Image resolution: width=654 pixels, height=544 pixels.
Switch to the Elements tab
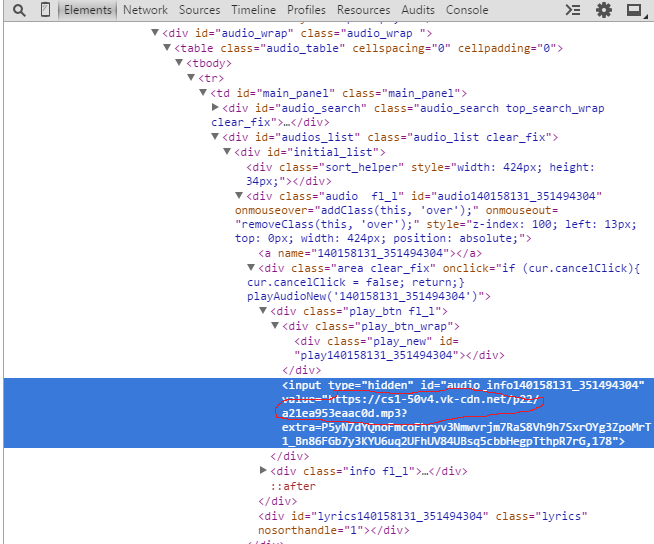click(x=88, y=10)
